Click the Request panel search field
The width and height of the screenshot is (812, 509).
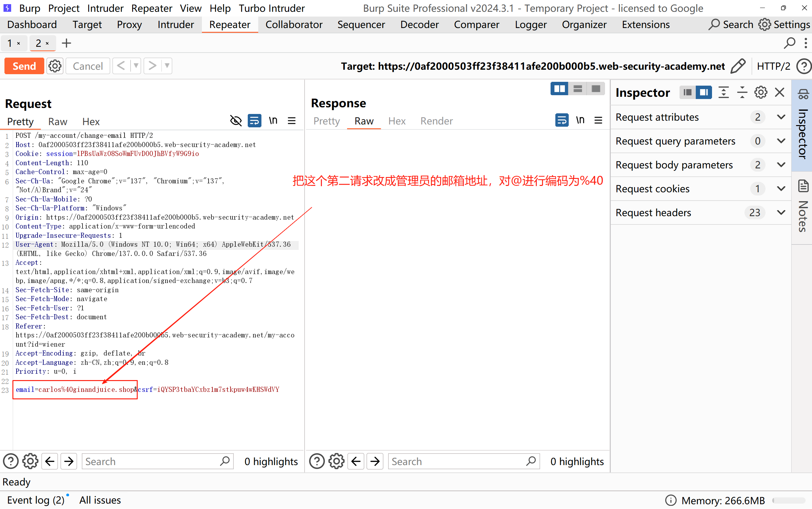pos(152,461)
